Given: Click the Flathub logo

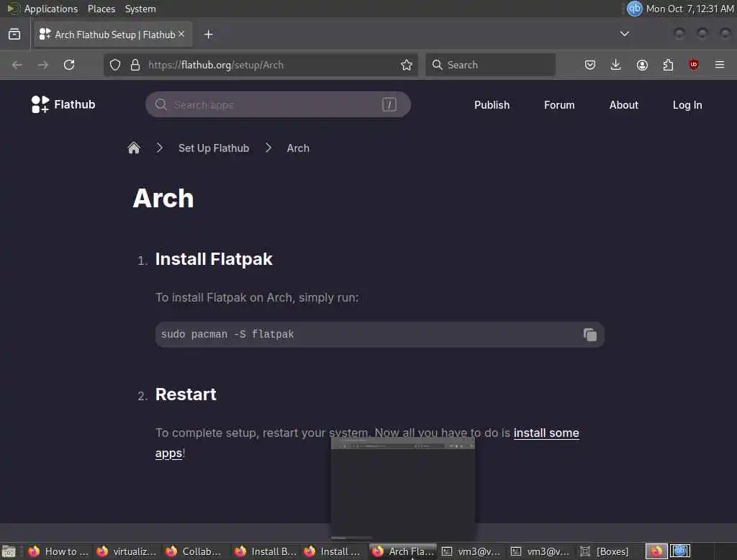Looking at the screenshot, I should 63,104.
